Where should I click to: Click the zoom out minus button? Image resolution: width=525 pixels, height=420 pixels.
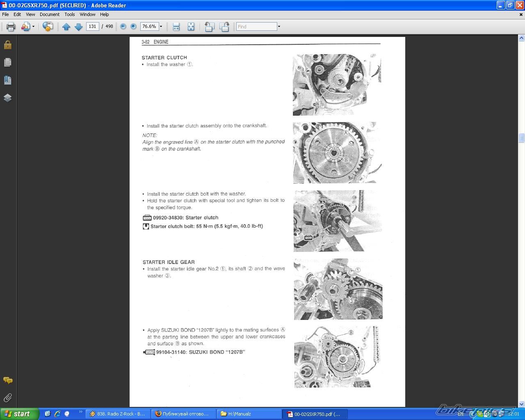(x=123, y=27)
